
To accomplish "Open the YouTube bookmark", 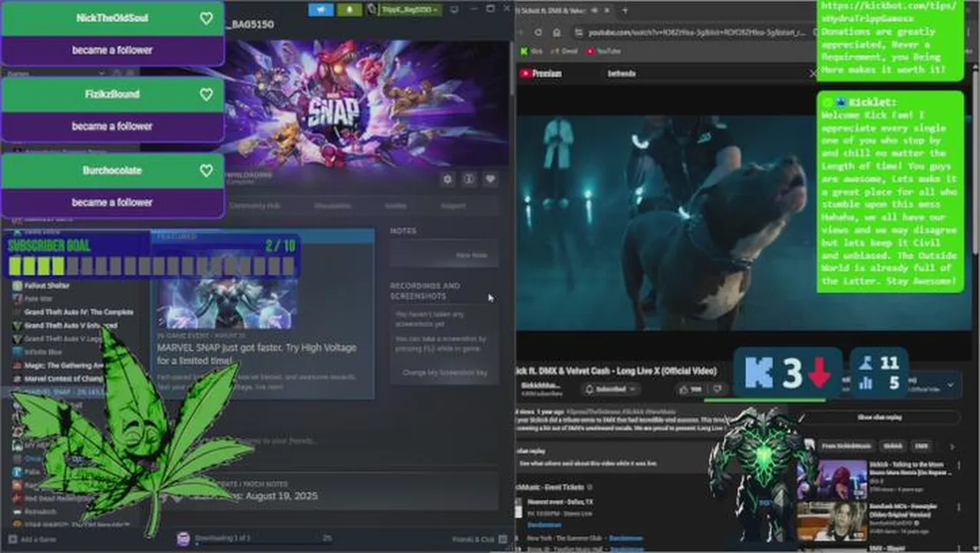I will [603, 51].
